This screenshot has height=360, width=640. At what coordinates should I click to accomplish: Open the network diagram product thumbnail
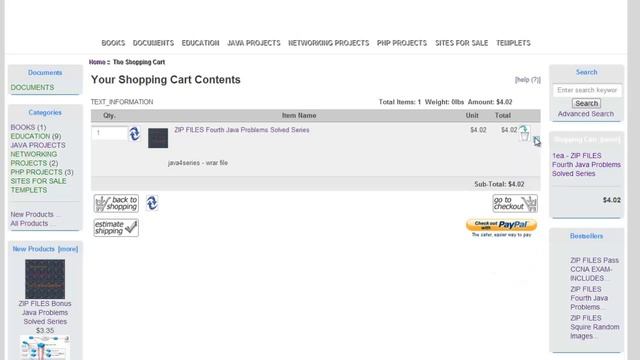[x=45, y=348]
